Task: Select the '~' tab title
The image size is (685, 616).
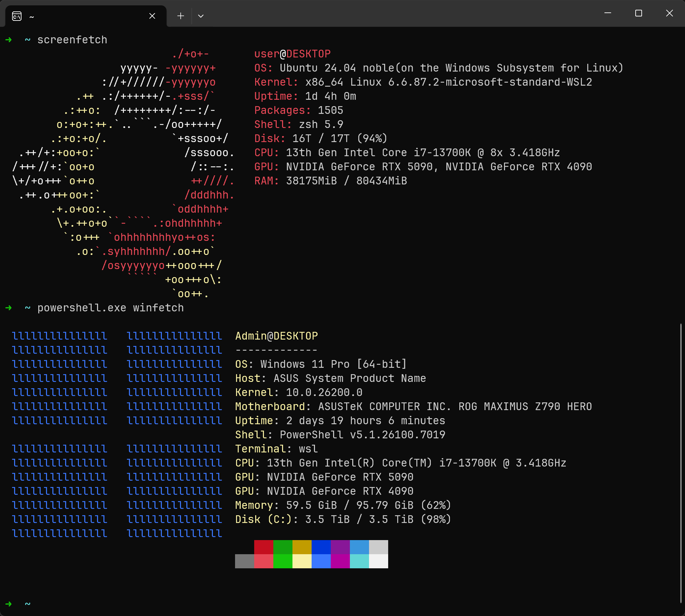Action: tap(32, 16)
